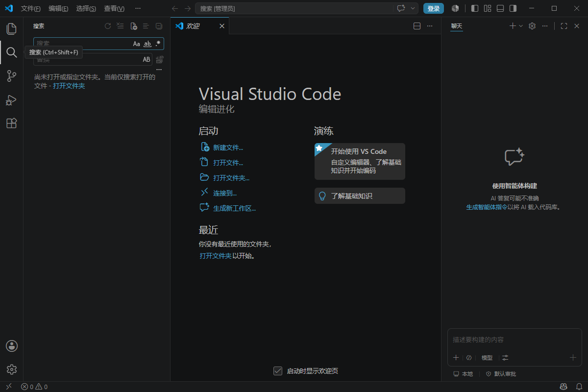Image resolution: width=588 pixels, height=392 pixels.
Task: Collapse all search results icon
Action: coord(159,26)
